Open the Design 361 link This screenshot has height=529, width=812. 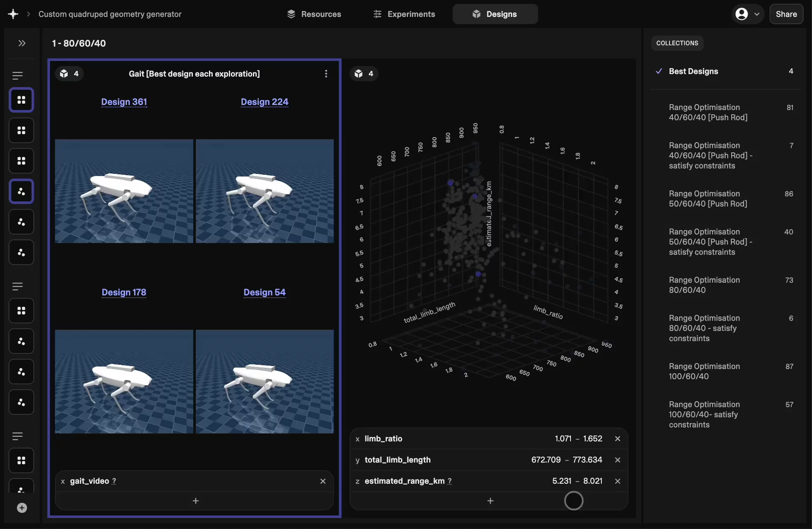tap(124, 102)
